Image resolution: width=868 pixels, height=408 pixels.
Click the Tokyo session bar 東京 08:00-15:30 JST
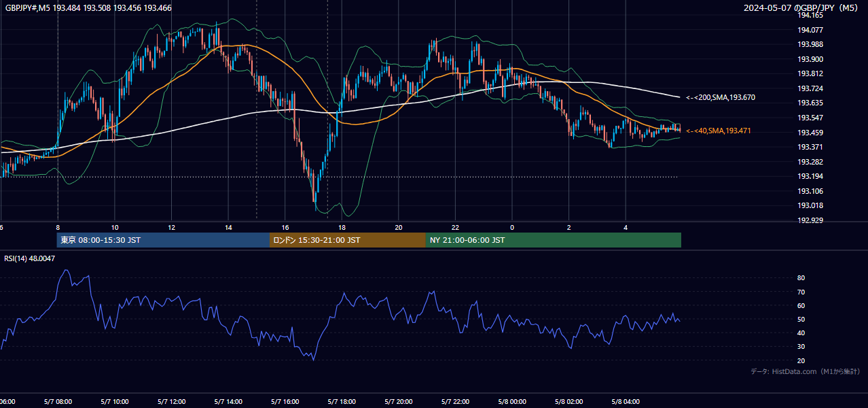(163, 240)
